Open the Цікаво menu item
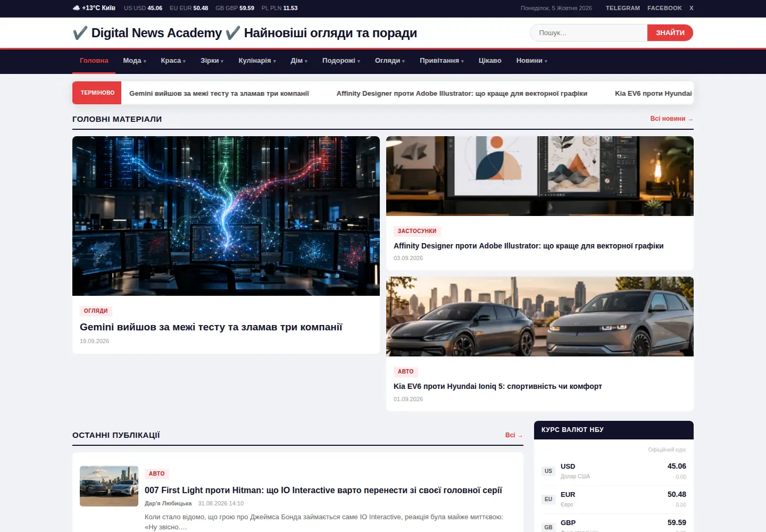This screenshot has width=766, height=532. [x=490, y=61]
